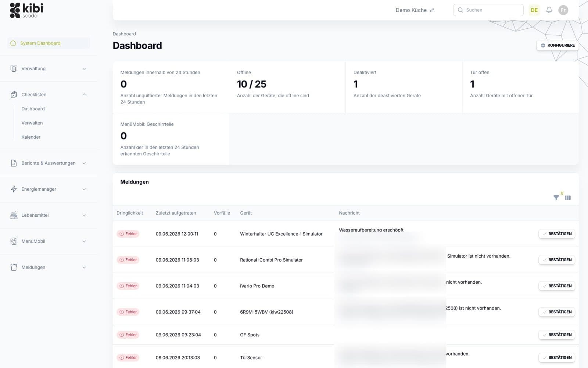Click the Energiemanager lightning icon

(14, 189)
